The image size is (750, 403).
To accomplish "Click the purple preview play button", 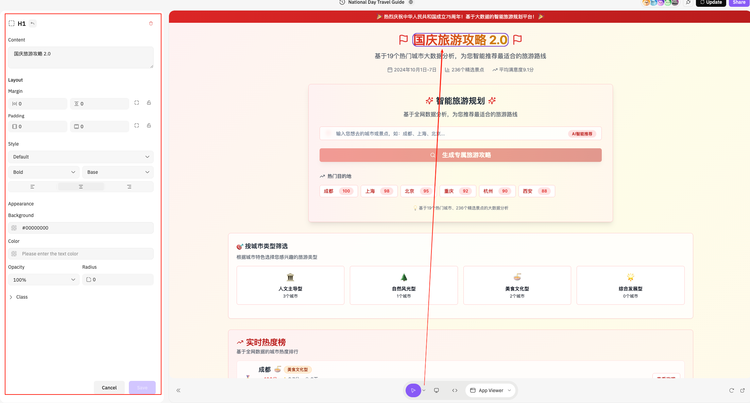I will coord(413,390).
